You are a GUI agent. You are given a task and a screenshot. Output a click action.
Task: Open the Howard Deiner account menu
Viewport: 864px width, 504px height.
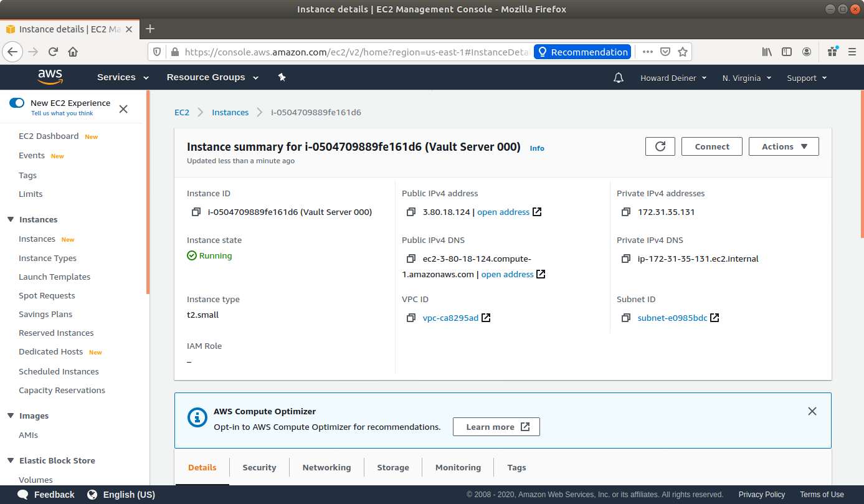pyautogui.click(x=673, y=78)
